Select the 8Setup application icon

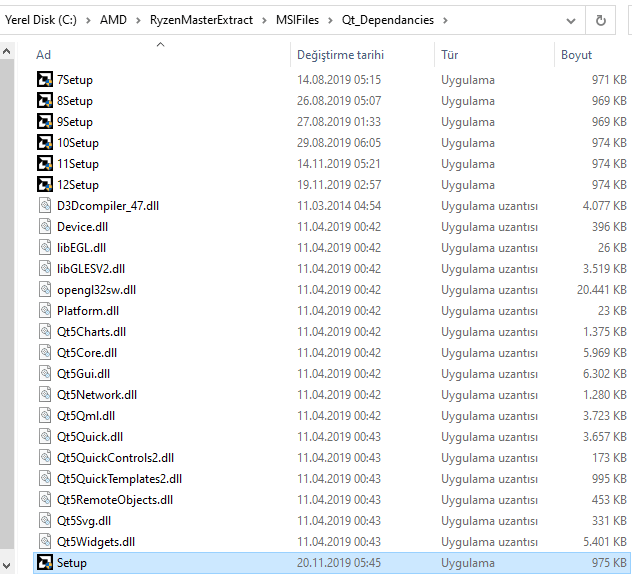tap(45, 100)
